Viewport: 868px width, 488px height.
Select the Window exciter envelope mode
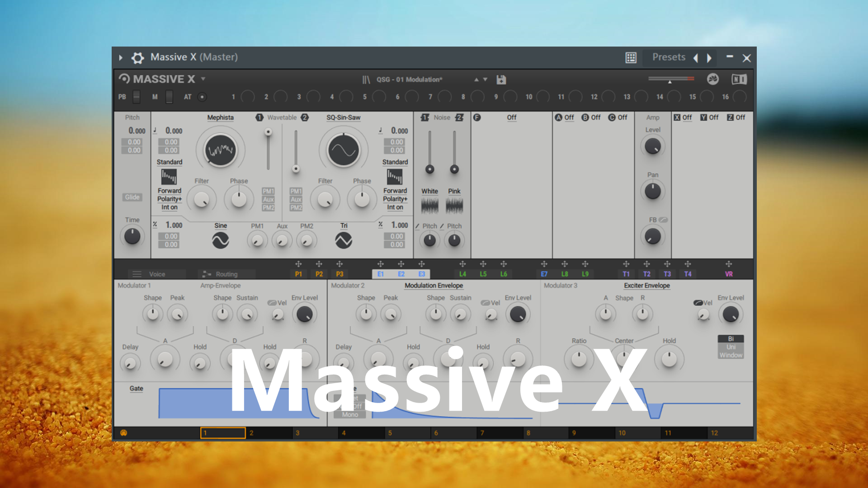pos(731,355)
